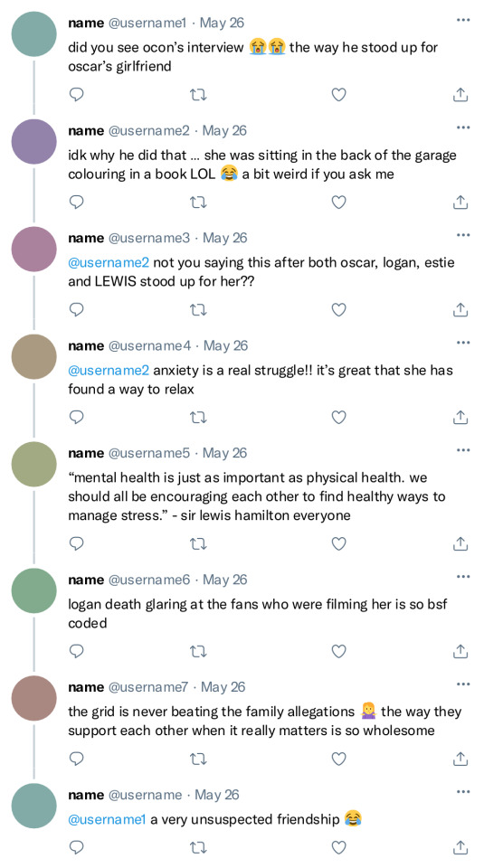Retweet username6's logan death glaring tweet
This screenshot has width=484, height=868.
tap(198, 652)
